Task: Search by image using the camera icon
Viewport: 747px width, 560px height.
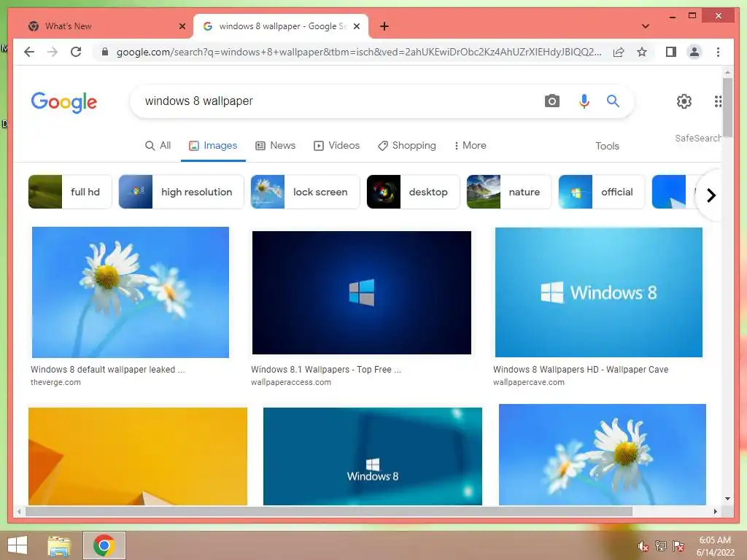Action: pyautogui.click(x=551, y=101)
